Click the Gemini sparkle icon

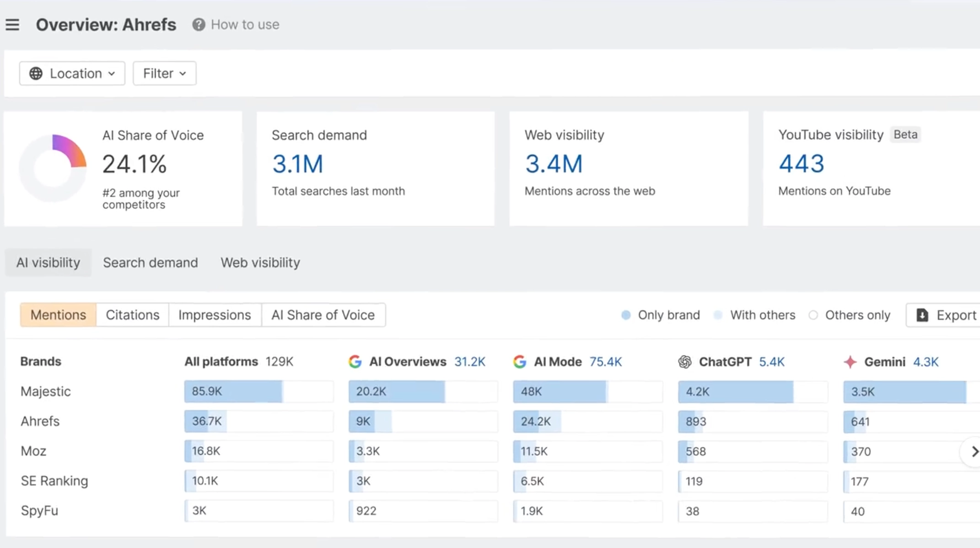click(850, 362)
